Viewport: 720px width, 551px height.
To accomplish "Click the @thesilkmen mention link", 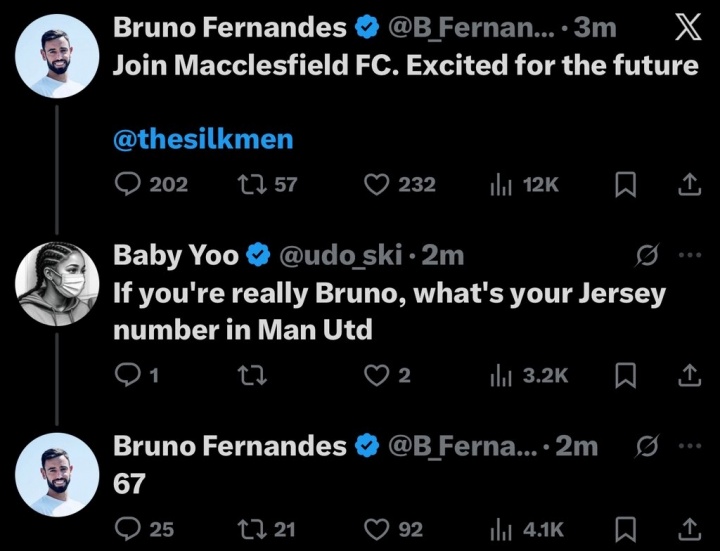I will point(203,139).
